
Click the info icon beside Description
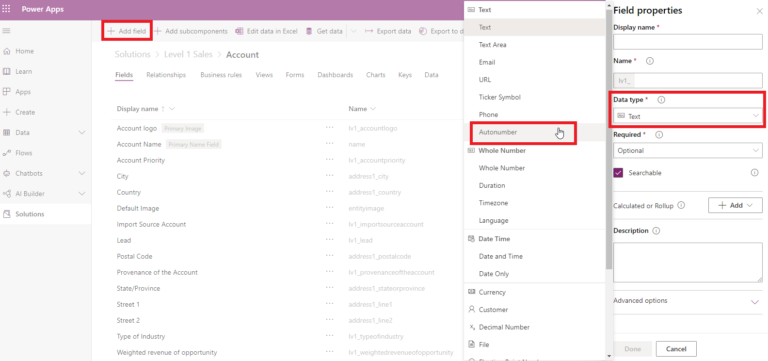[656, 231]
